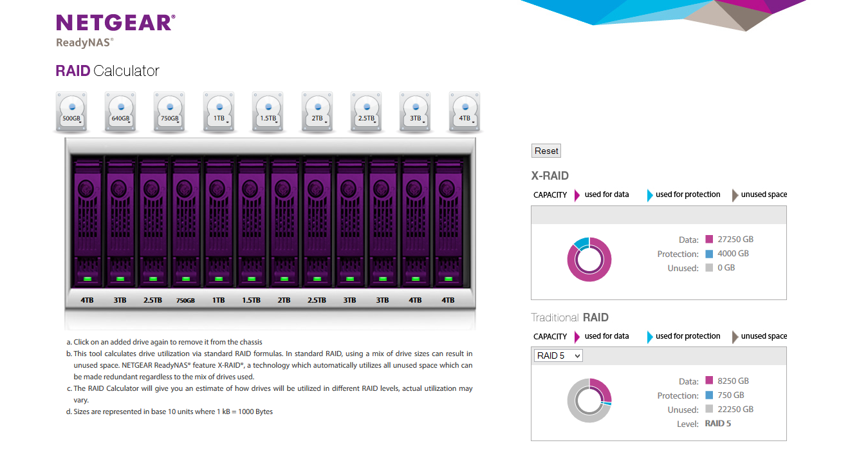Click the X-RAID Data magenta swatch

709,240
